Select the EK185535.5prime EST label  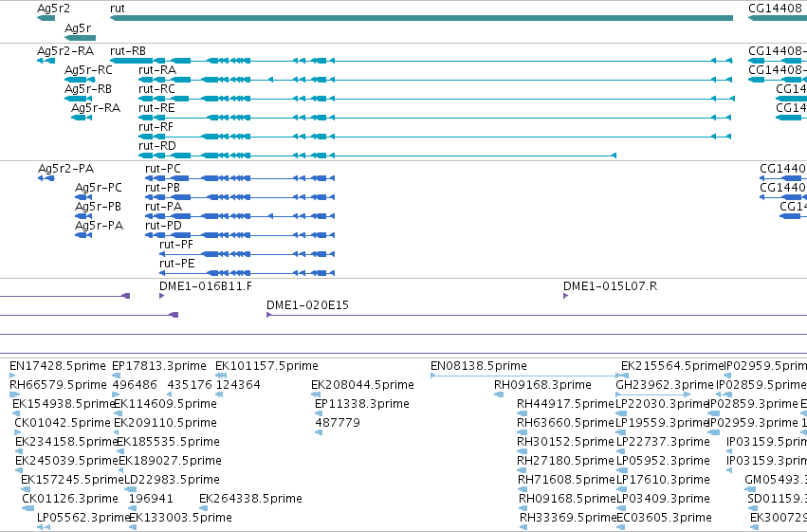point(168,443)
